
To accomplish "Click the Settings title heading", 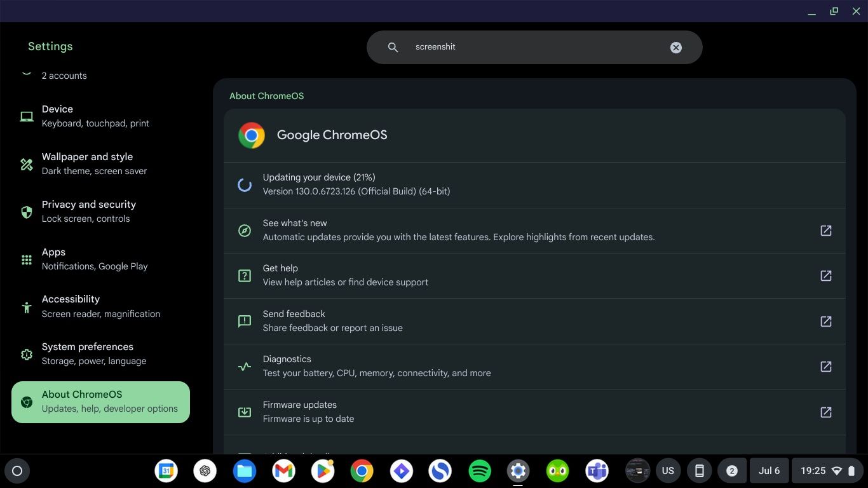I will click(x=50, y=46).
